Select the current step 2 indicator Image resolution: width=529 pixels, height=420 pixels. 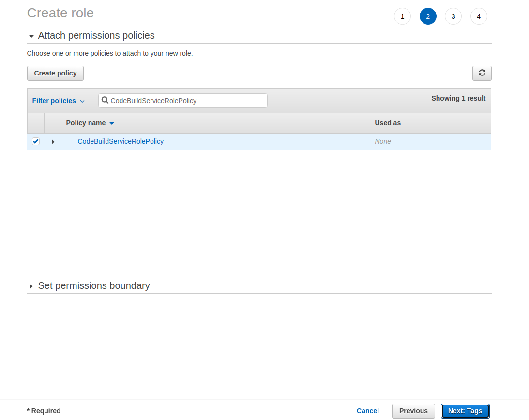point(428,16)
